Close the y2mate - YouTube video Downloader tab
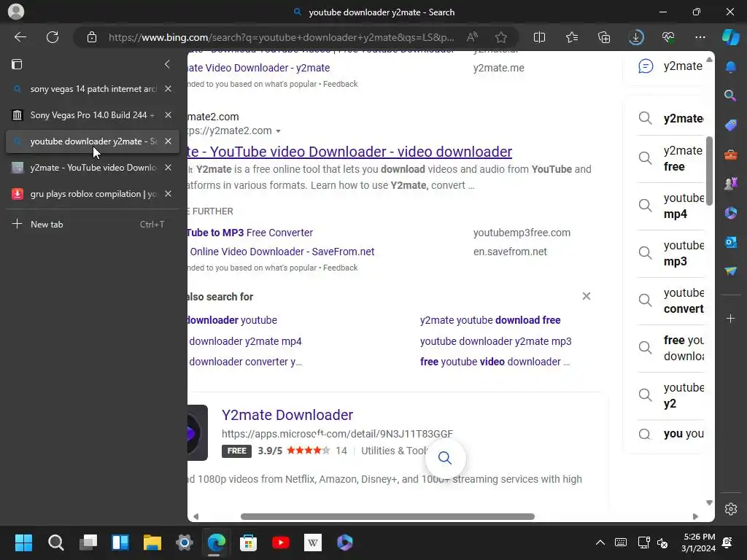This screenshot has height=560, width=747. pos(169,168)
